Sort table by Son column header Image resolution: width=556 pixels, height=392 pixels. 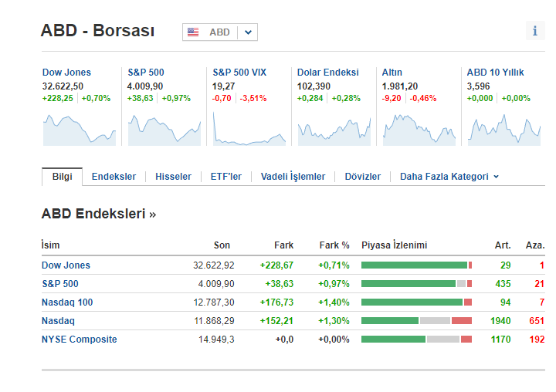[x=222, y=245]
